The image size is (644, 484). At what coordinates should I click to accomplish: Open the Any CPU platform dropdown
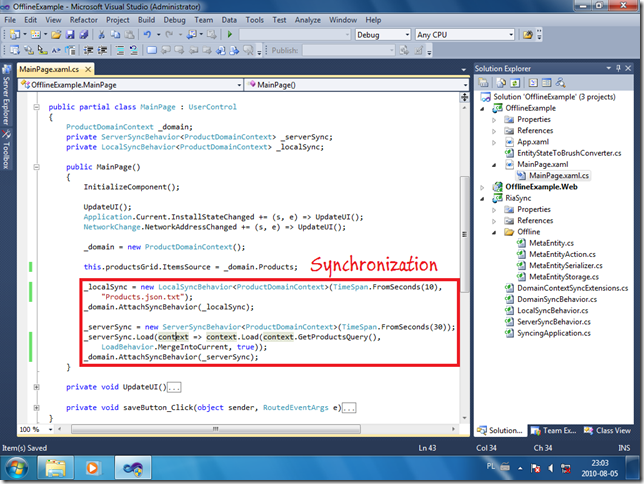click(465, 35)
